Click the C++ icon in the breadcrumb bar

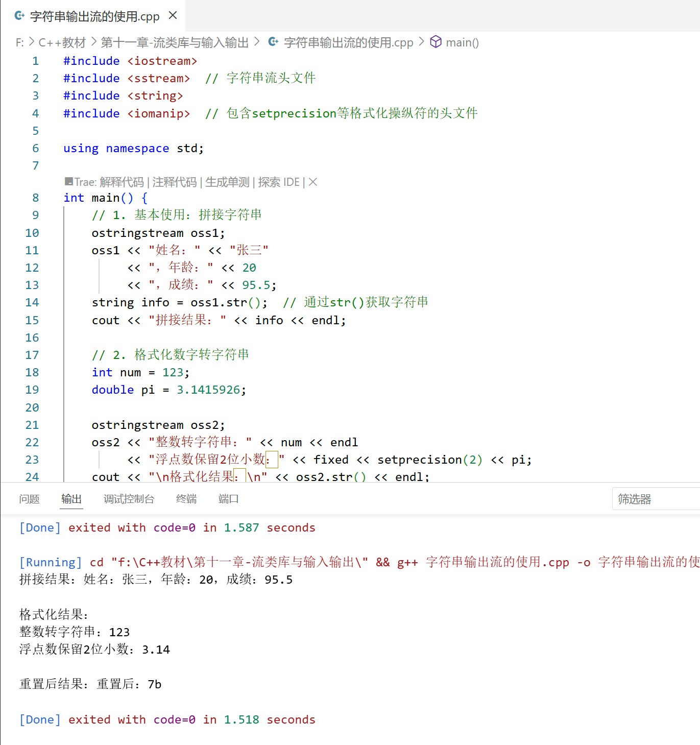pos(274,42)
